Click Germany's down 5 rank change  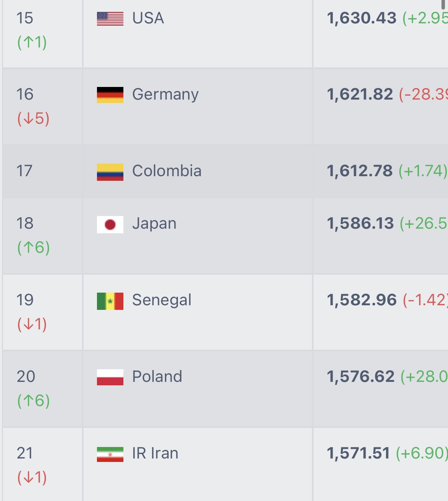click(x=33, y=118)
